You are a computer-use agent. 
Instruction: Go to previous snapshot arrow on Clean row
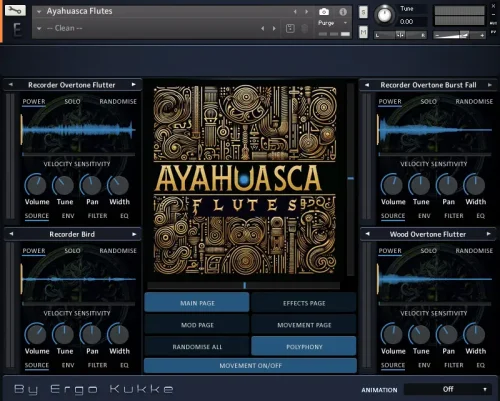click(263, 29)
